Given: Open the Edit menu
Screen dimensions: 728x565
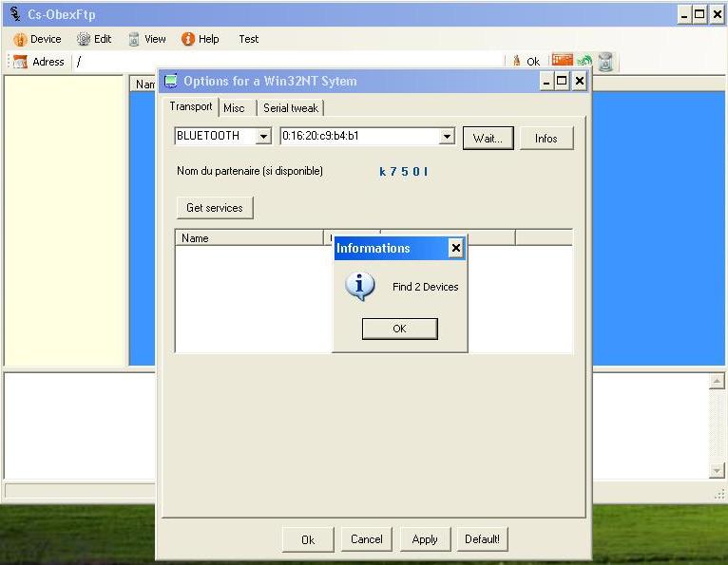Looking at the screenshot, I should pyautogui.click(x=94, y=39).
